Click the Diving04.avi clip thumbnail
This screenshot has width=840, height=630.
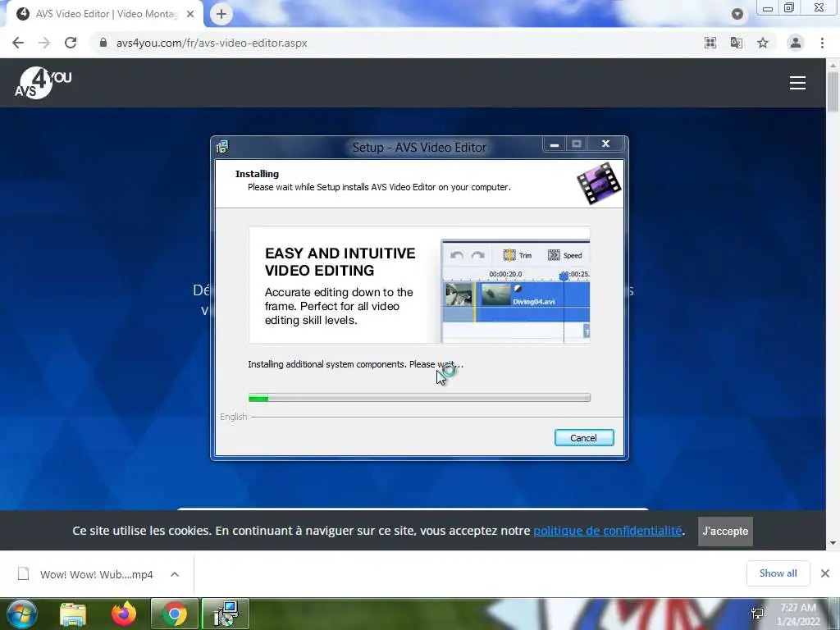[x=496, y=294]
